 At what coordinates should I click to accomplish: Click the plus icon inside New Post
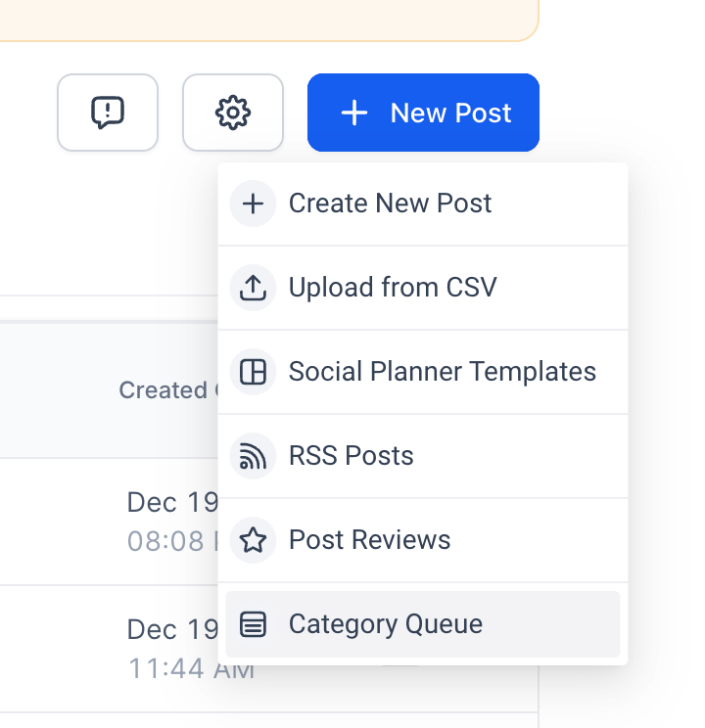point(353,114)
